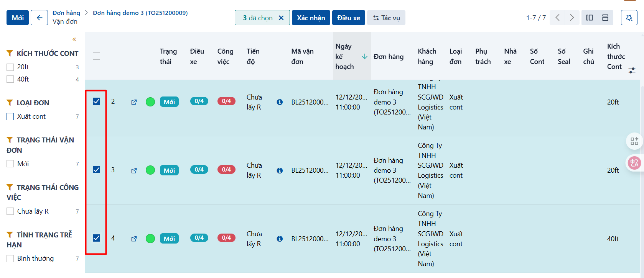
Task: Uncheck the row 3 selection checkbox
Action: click(96, 170)
